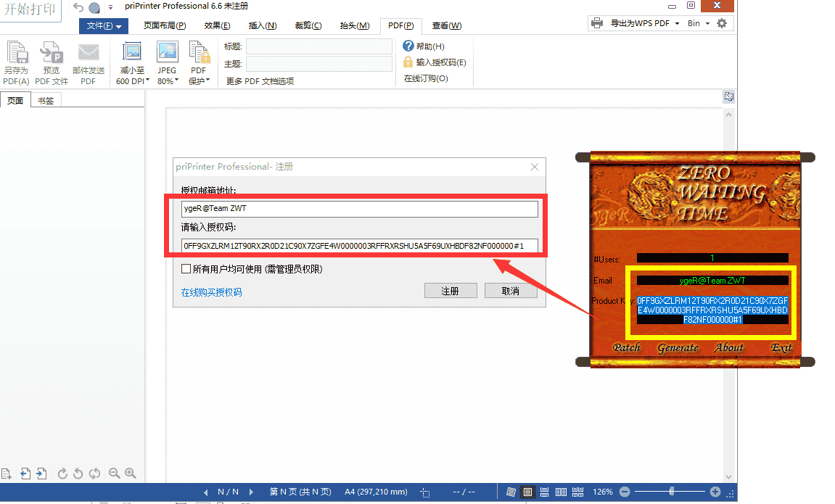Click the 开始打印 button
Screen dimensions: 835x504
pyautogui.click(x=30, y=9)
